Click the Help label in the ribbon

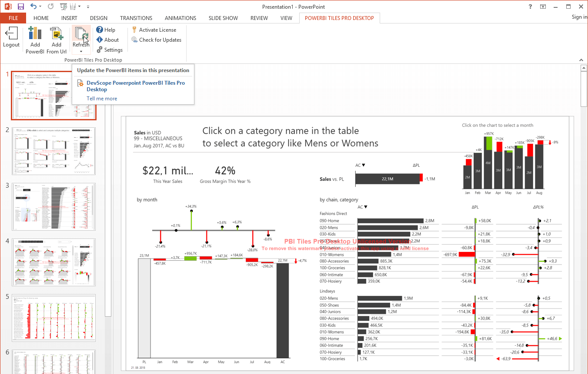coord(110,30)
